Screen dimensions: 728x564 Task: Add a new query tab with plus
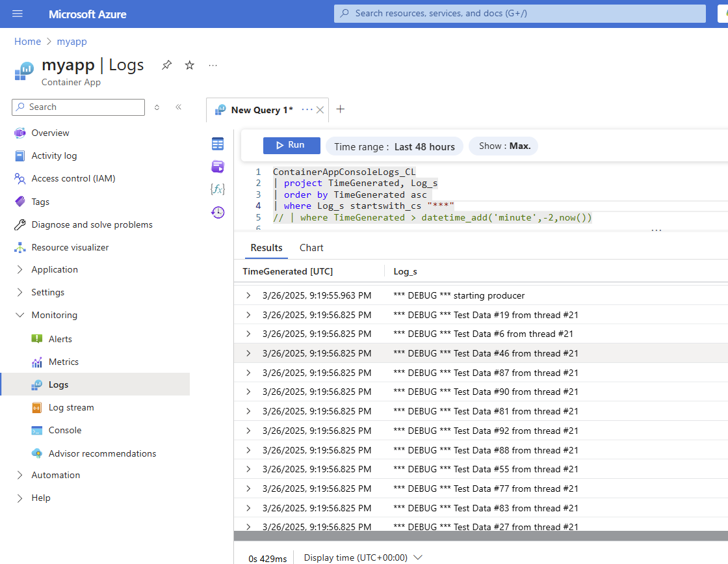[x=341, y=109]
